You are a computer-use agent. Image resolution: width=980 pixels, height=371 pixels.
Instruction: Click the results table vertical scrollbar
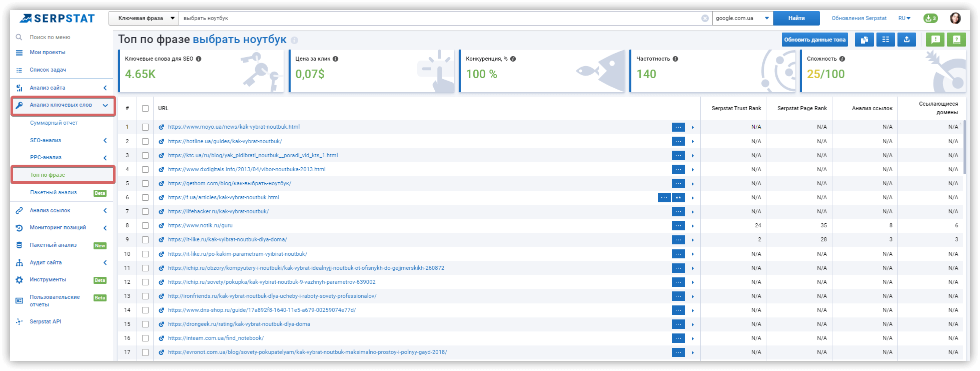[965, 147]
